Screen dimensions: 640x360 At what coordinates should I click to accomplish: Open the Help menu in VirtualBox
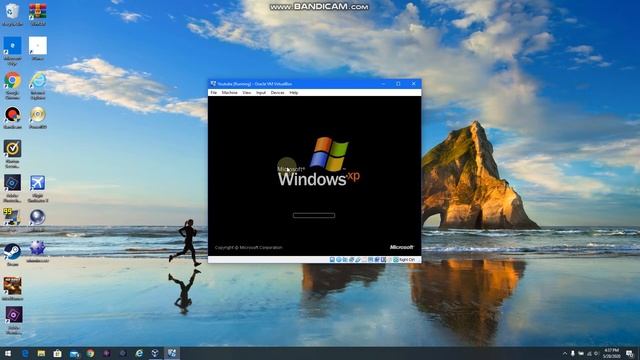293,93
